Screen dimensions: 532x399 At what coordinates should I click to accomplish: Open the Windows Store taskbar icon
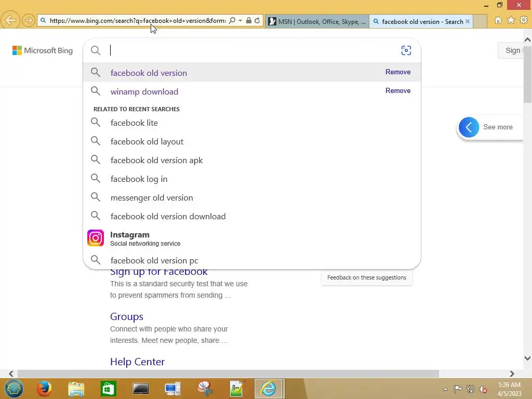109,389
